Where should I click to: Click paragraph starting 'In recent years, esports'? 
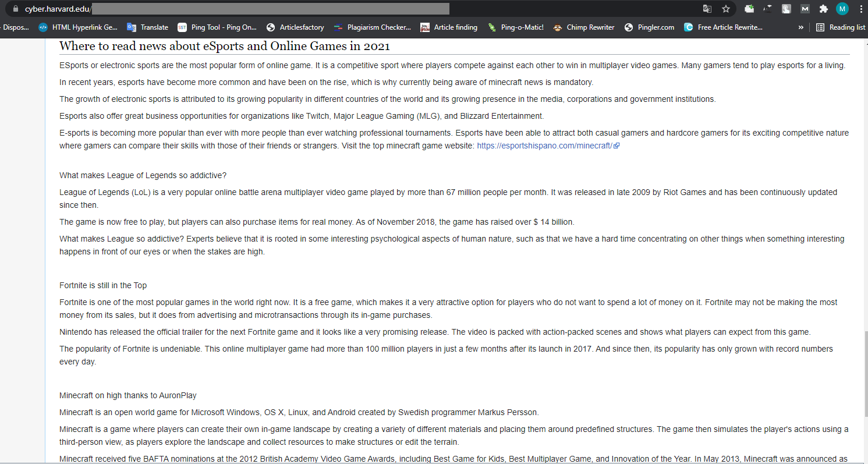pyautogui.click(x=327, y=82)
